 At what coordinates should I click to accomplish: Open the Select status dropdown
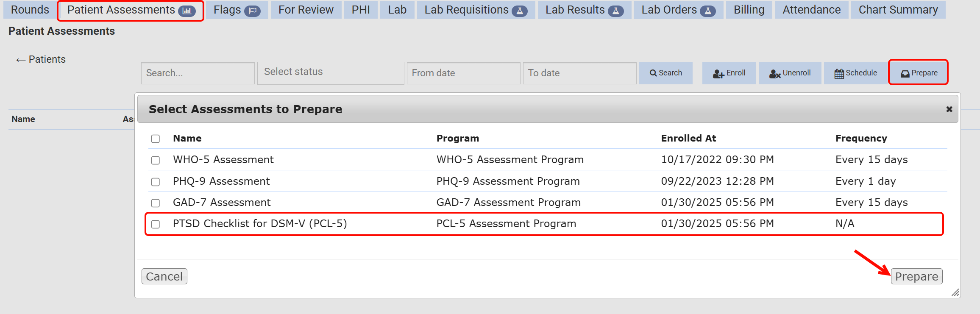click(x=331, y=72)
